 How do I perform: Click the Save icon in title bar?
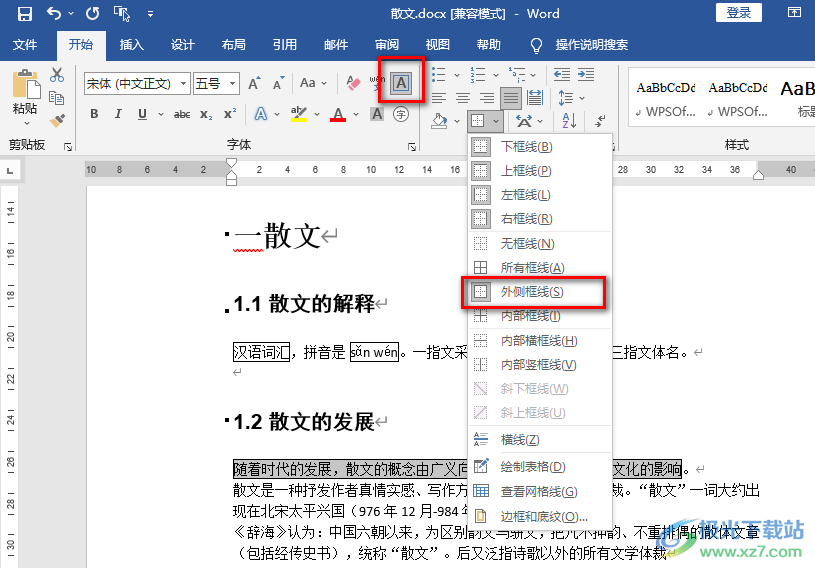click(x=24, y=14)
